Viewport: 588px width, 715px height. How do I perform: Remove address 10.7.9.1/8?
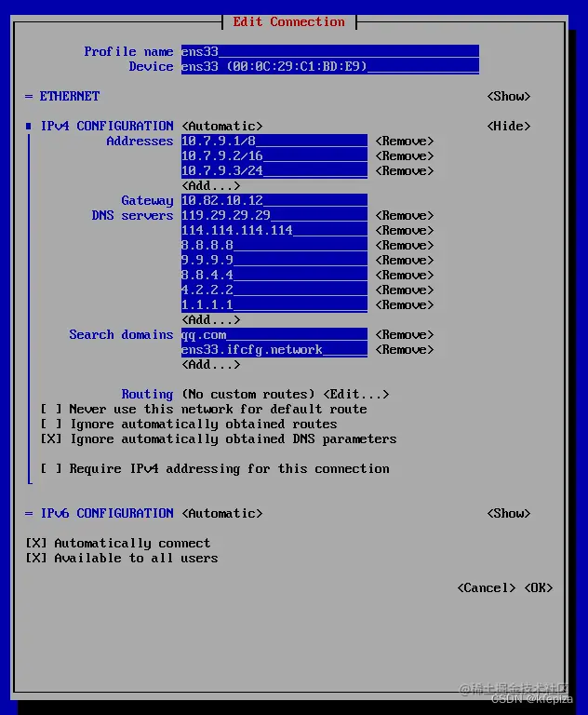(x=405, y=141)
